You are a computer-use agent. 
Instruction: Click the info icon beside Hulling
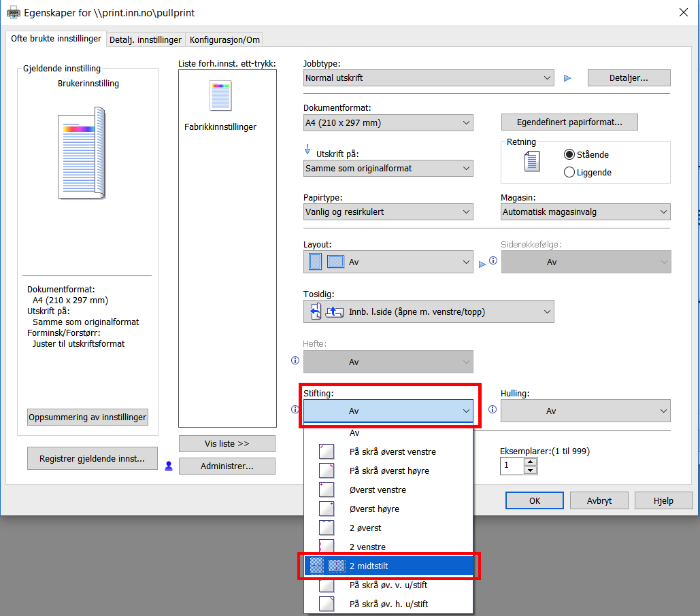492,410
